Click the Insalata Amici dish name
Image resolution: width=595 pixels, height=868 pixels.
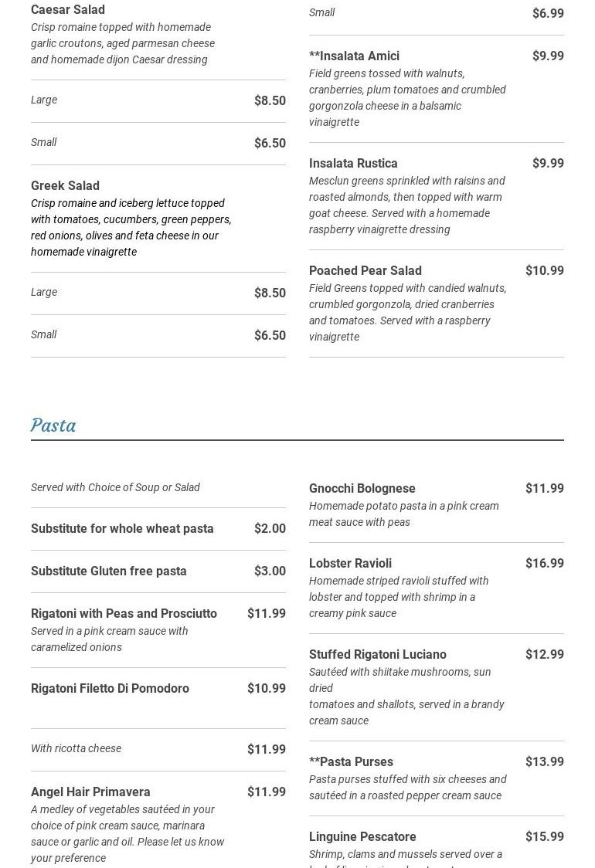[354, 56]
